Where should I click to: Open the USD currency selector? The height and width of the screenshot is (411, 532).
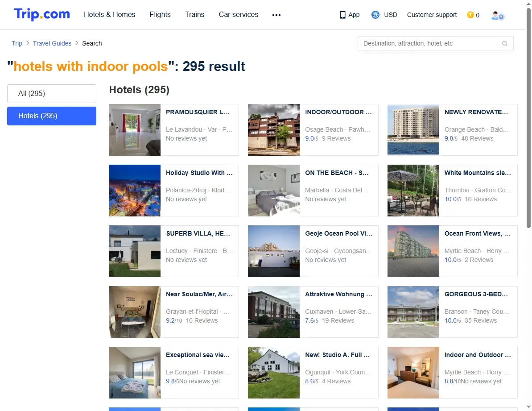click(x=391, y=15)
